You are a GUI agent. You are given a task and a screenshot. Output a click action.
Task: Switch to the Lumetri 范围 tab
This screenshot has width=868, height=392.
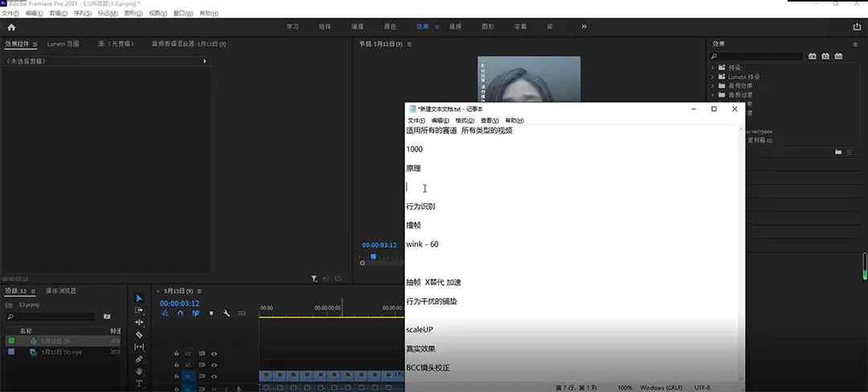pos(63,44)
